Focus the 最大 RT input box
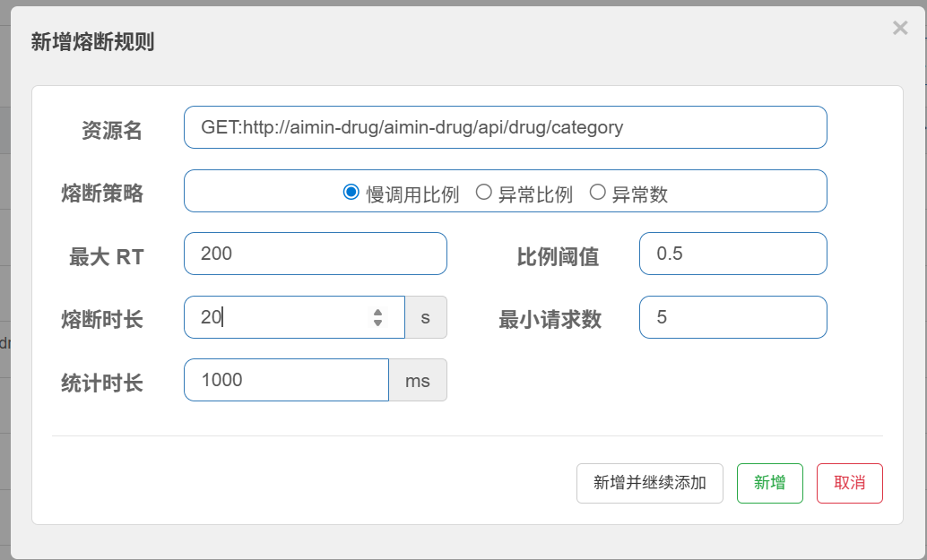 click(315, 254)
